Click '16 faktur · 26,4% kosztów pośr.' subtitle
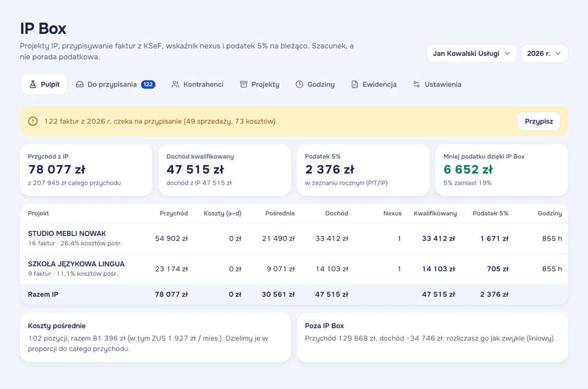Viewport: 588px width, 389px height. click(75, 243)
